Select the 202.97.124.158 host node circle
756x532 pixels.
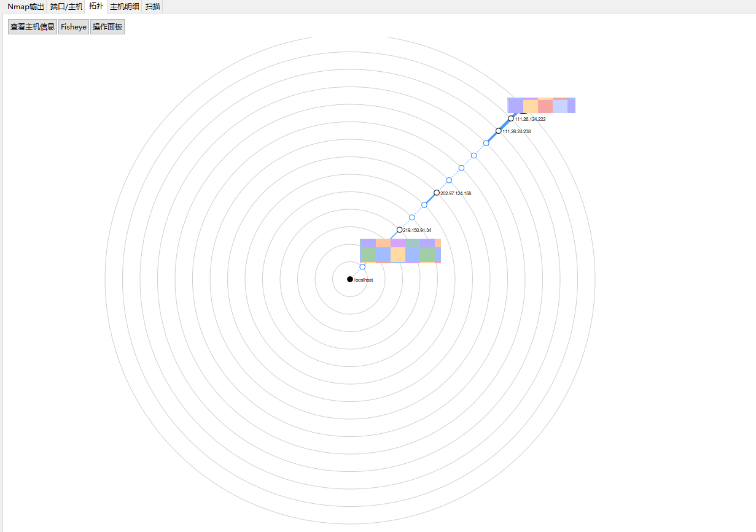coord(437,193)
